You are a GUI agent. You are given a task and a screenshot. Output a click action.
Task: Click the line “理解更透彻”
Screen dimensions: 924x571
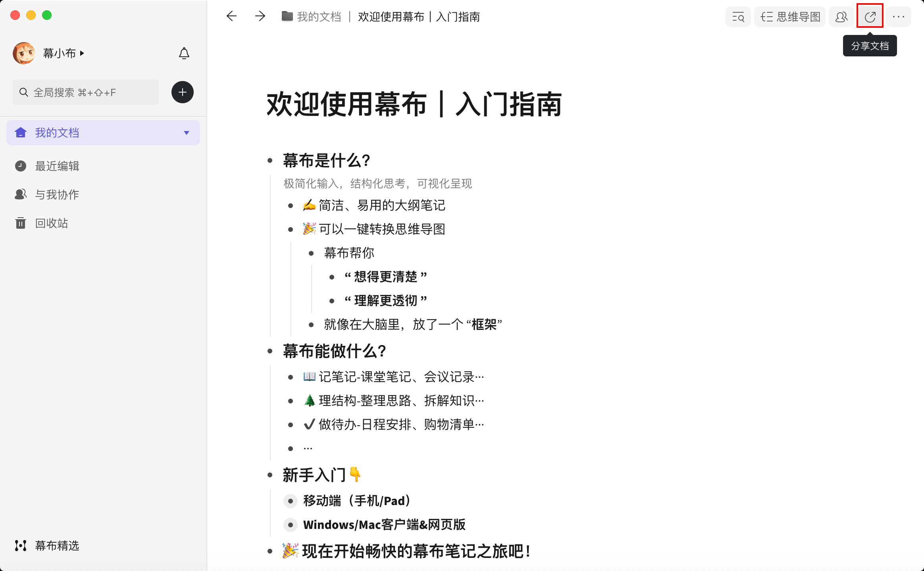coord(386,301)
